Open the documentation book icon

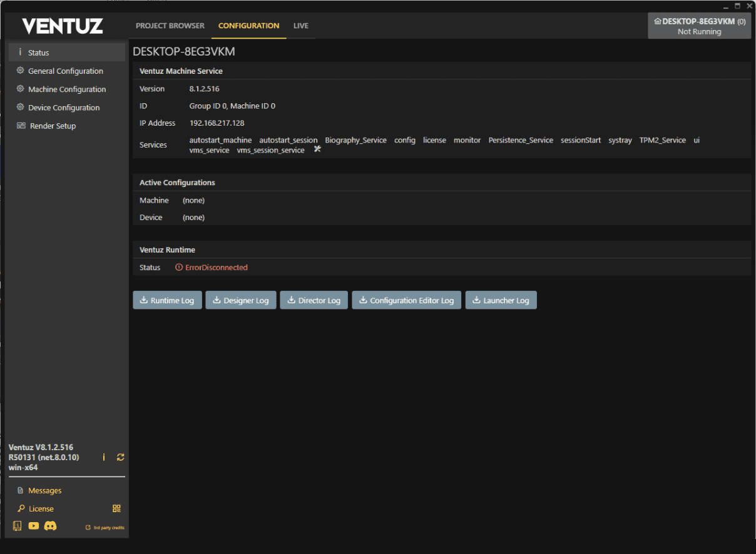(17, 526)
